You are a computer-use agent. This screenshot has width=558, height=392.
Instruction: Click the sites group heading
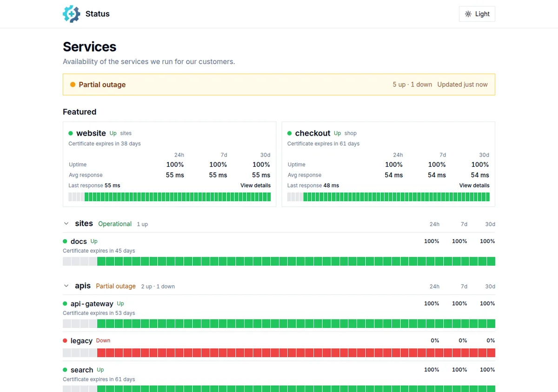pos(84,223)
